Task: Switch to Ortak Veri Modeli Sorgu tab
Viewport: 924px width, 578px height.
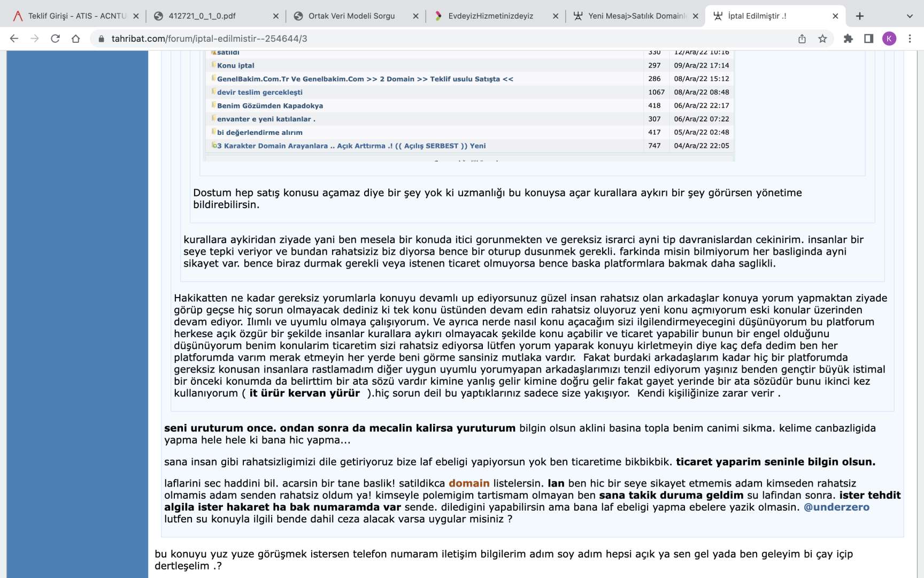Action: [x=356, y=16]
